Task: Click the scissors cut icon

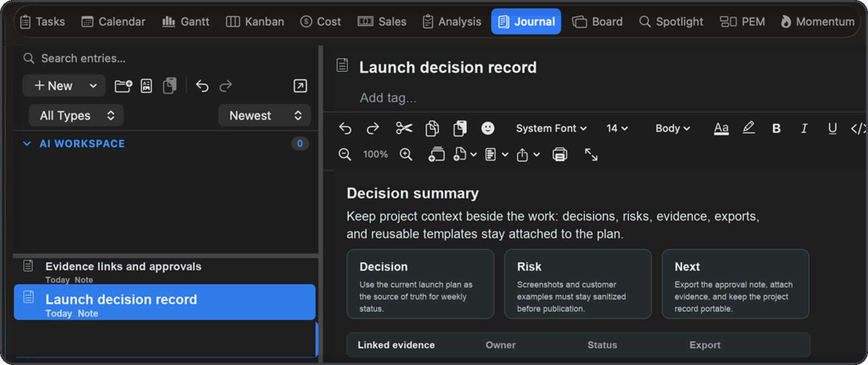Action: click(x=404, y=128)
